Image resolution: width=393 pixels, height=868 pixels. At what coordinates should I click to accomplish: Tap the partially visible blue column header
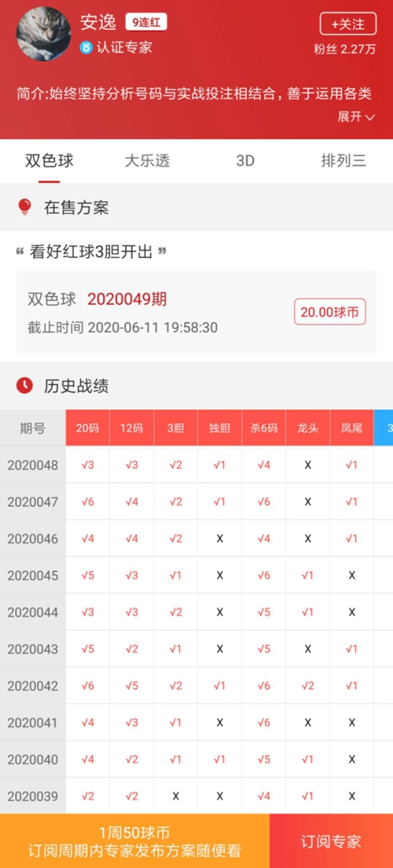384,428
